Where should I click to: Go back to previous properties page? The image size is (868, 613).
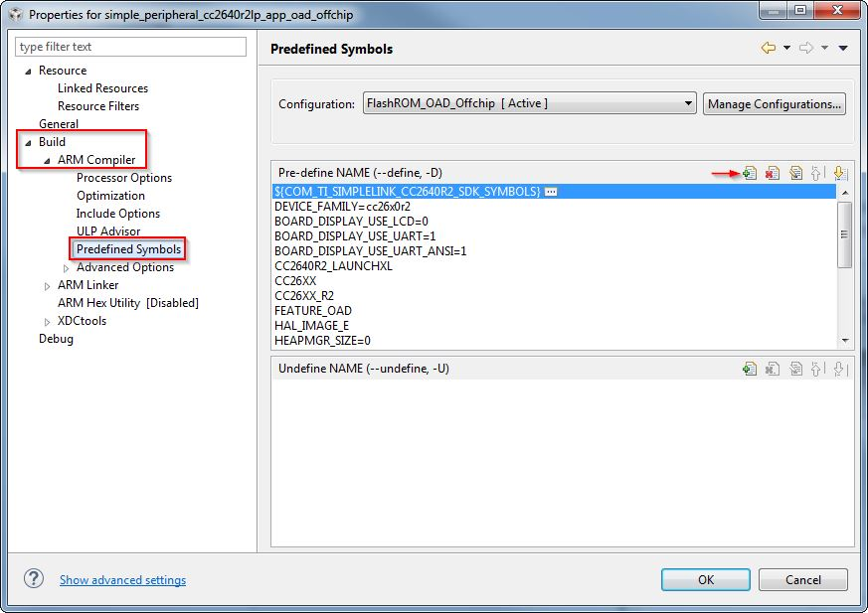pos(769,48)
